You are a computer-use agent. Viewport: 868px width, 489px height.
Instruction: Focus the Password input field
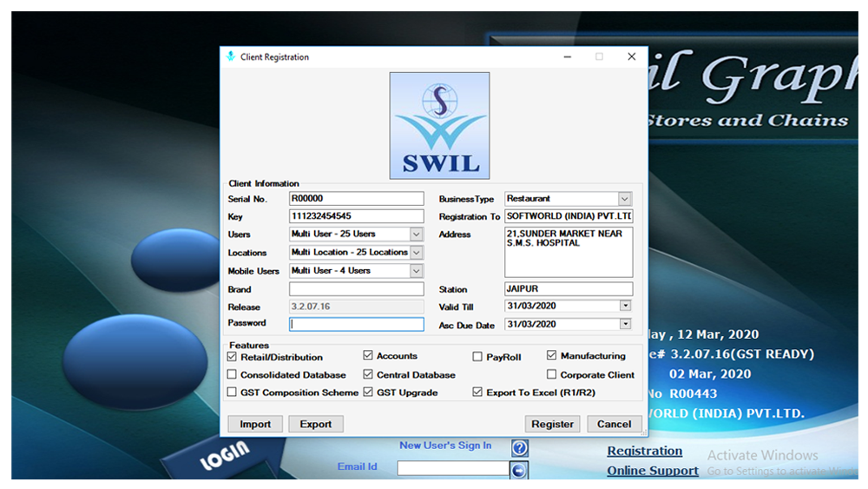tap(357, 324)
